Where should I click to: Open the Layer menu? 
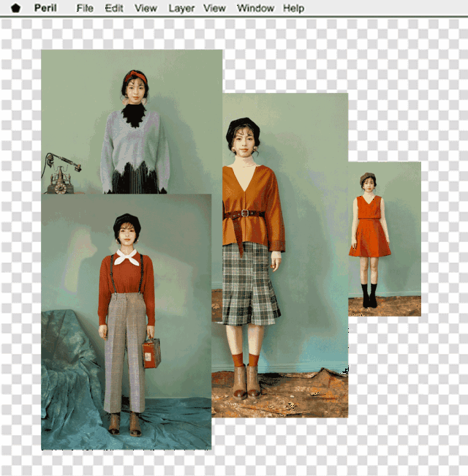coord(181,9)
